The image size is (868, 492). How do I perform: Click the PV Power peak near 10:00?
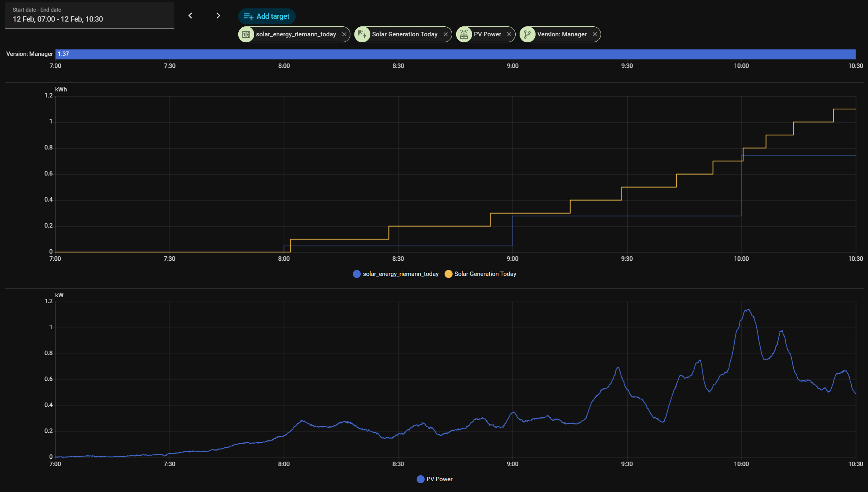click(x=748, y=310)
